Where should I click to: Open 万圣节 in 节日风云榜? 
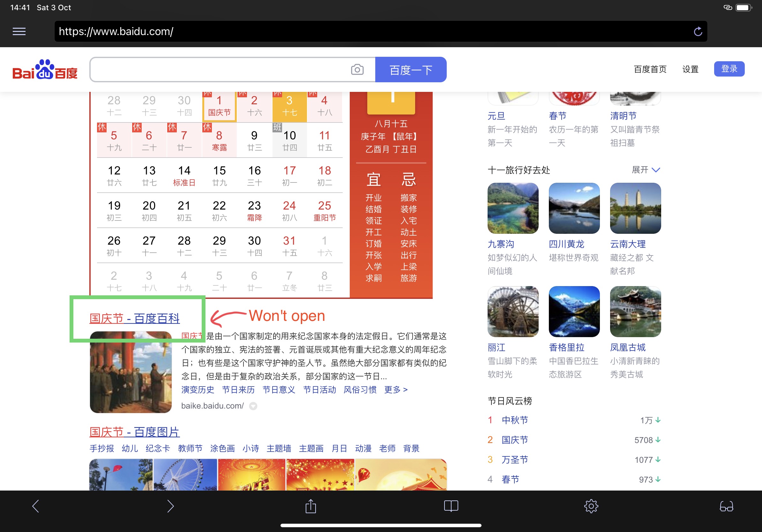515,460
